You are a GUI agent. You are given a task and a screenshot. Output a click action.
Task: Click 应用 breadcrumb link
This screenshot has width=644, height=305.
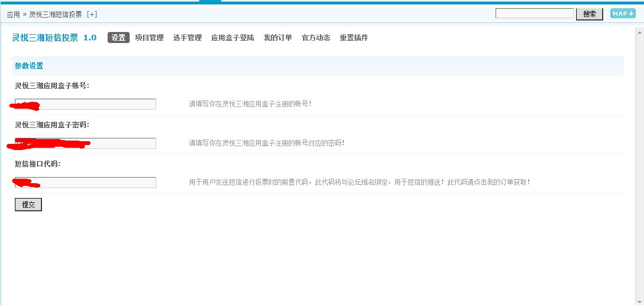13,14
